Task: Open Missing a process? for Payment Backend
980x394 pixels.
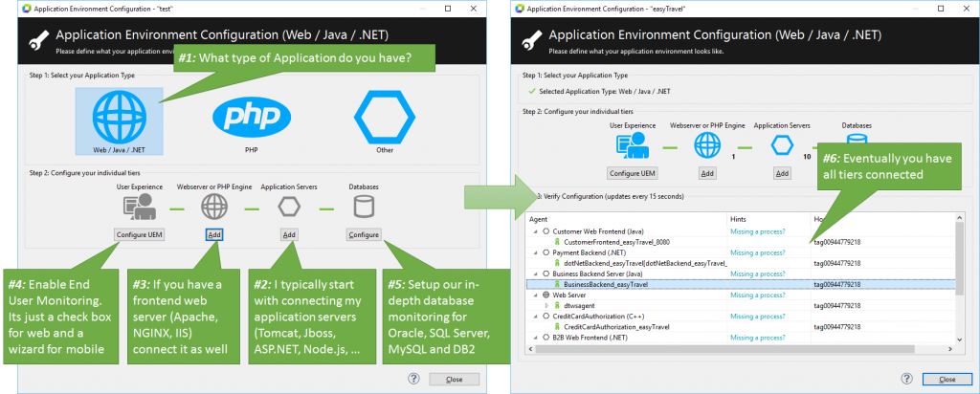Action: pyautogui.click(x=758, y=252)
